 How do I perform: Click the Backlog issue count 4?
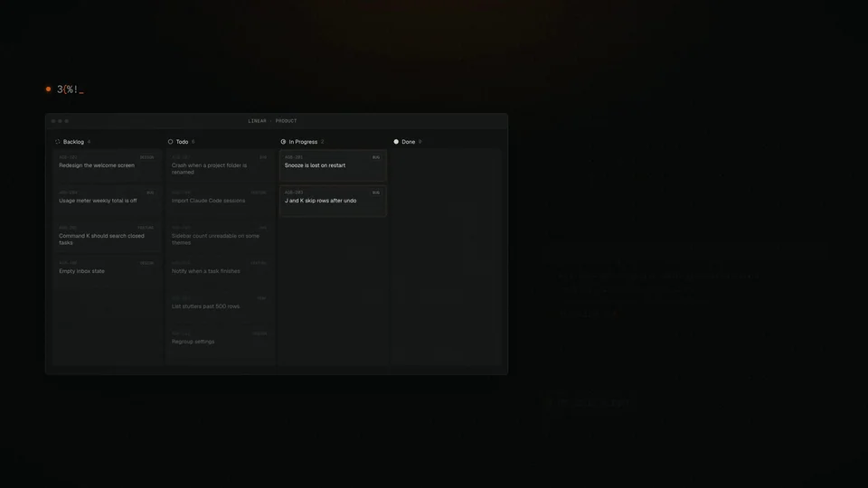coord(89,142)
